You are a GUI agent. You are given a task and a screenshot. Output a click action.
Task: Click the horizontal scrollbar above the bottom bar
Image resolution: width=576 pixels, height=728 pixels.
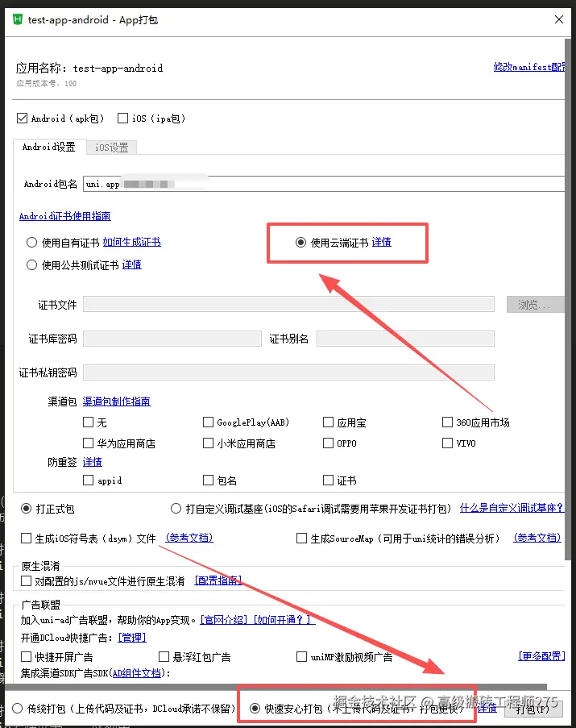click(278, 687)
